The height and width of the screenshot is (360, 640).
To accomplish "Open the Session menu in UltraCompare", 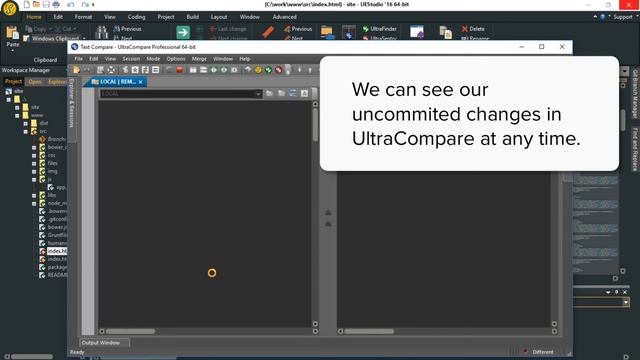I will tap(131, 59).
